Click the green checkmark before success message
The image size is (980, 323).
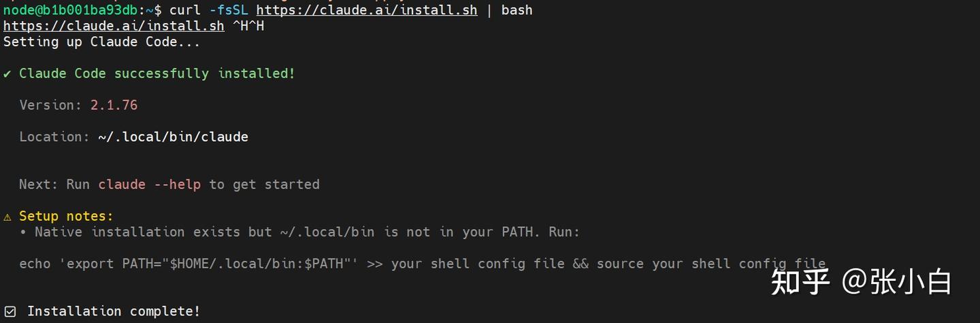click(7, 74)
